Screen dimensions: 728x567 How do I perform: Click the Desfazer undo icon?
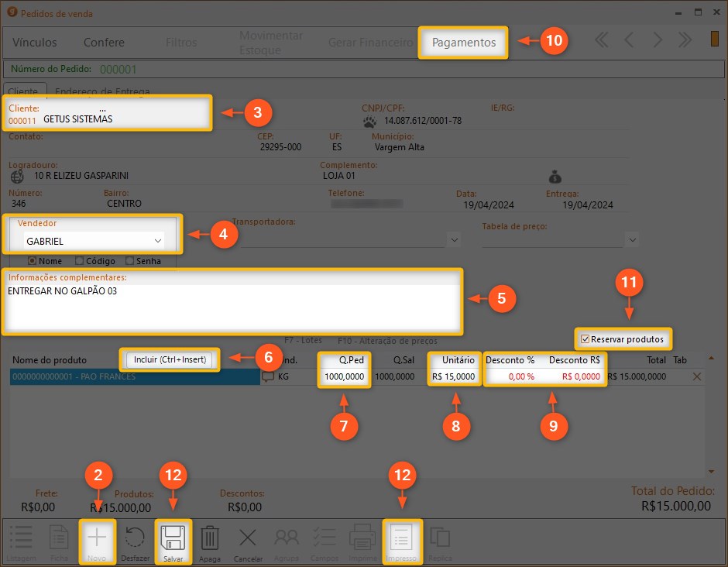[x=136, y=538]
